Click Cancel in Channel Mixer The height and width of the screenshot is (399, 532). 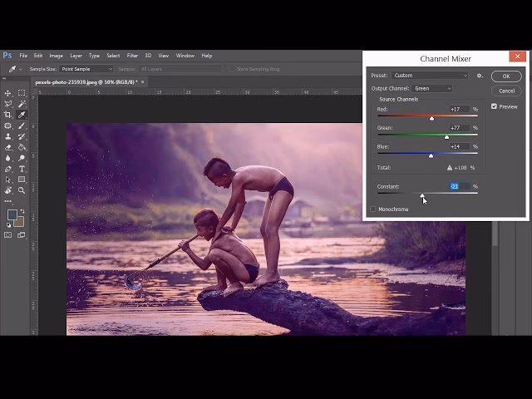[506, 91]
